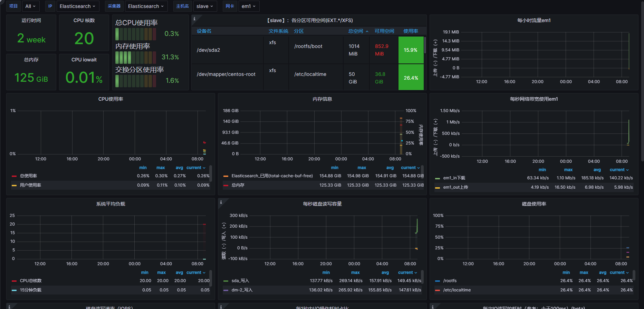The width and height of the screenshot is (644, 309).
Task: Sort CPU legend by max column
Action: [x=161, y=168]
